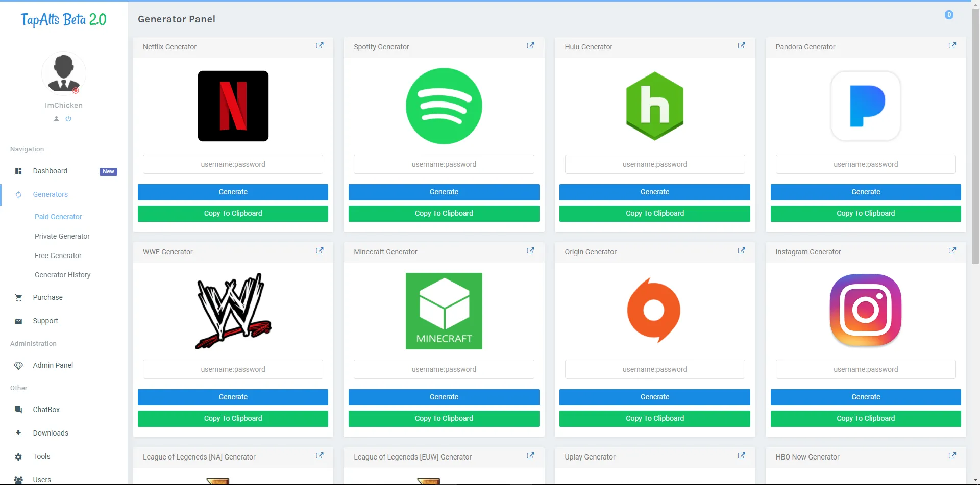This screenshot has height=485, width=980.
Task: Collapse the Generators menu section
Action: [x=50, y=194]
